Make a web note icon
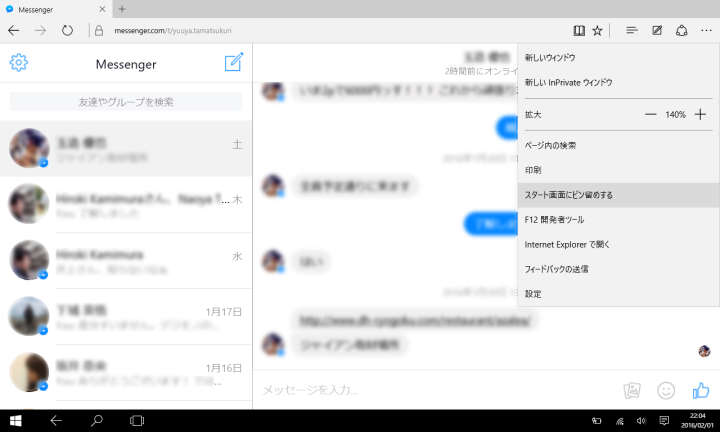Image resolution: width=720 pixels, height=432 pixels. (x=657, y=31)
